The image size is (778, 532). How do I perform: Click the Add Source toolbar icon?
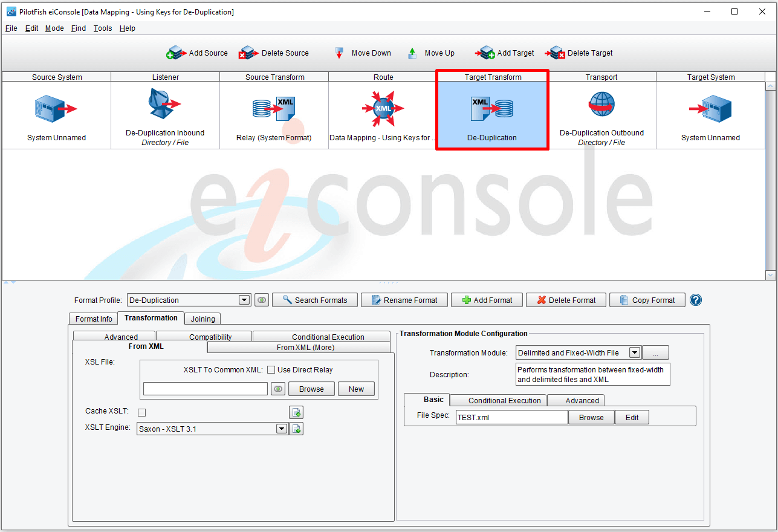tap(176, 53)
